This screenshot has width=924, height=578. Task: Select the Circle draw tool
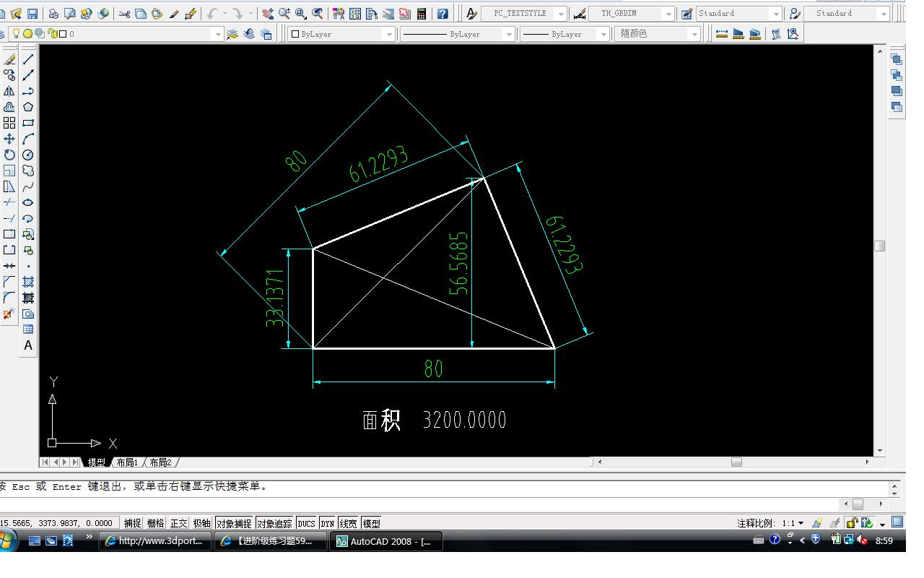click(x=28, y=155)
